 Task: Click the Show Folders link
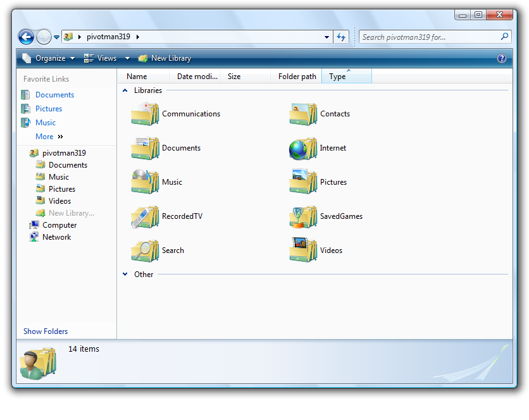pos(46,331)
